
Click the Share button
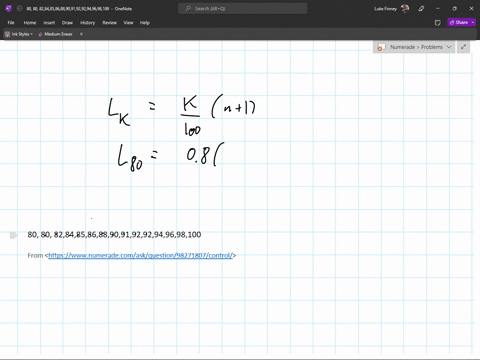click(x=459, y=22)
